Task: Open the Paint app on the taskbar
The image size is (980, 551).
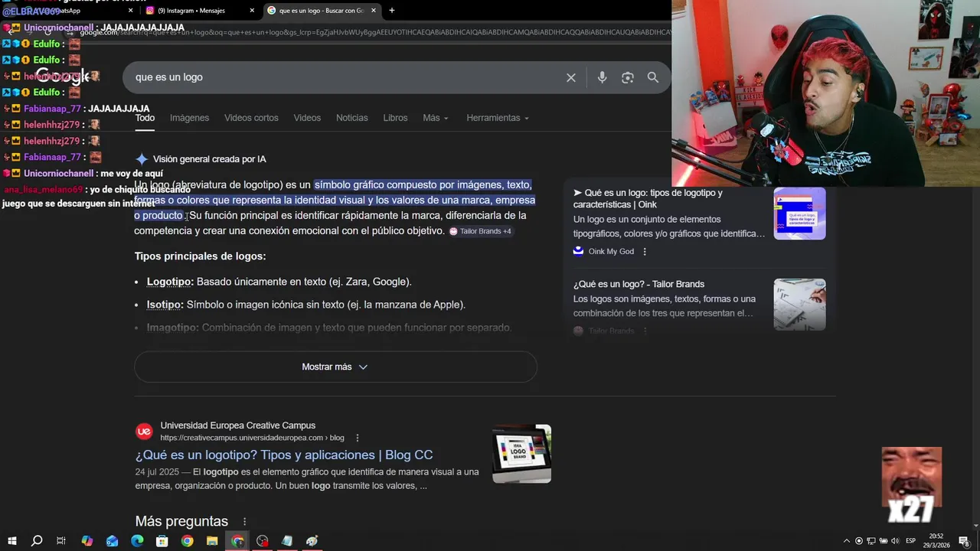Action: (x=312, y=541)
